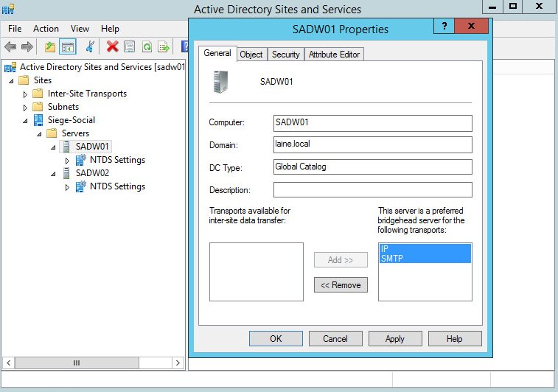Click the server icon in SADW01 Properties dialog

[x=220, y=82]
